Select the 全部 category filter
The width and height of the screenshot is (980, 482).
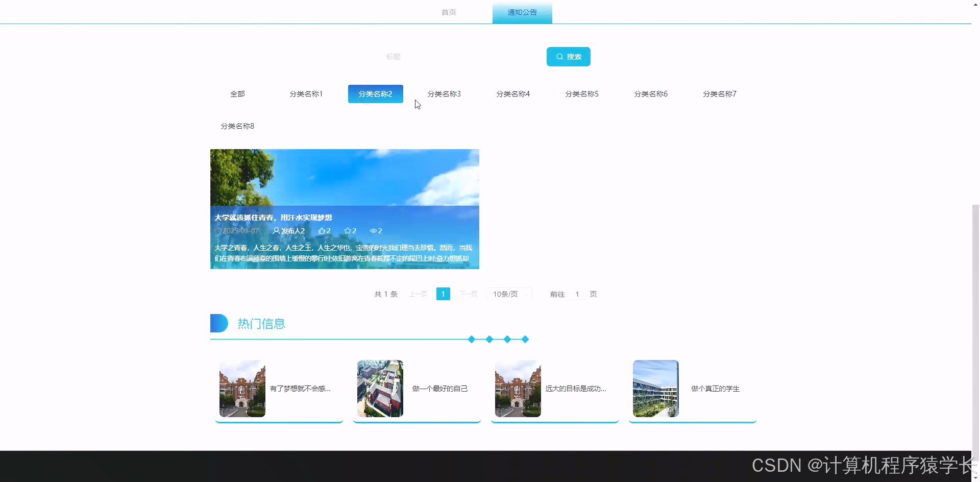(x=237, y=93)
